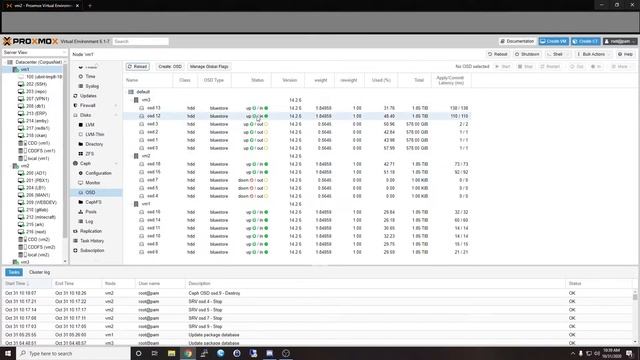Select VM 209 (WEBDEV) in tree
640x360 pixels.
(41, 202)
